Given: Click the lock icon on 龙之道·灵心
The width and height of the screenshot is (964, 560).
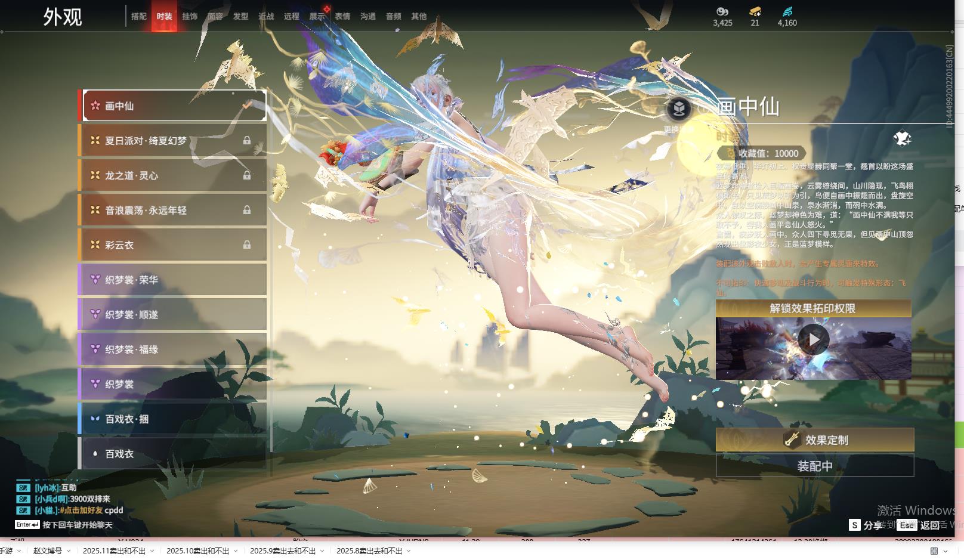Looking at the screenshot, I should (247, 175).
